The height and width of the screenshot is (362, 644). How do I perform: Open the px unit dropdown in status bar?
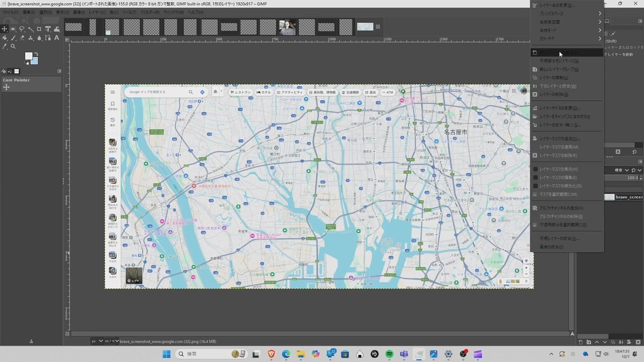click(97, 341)
